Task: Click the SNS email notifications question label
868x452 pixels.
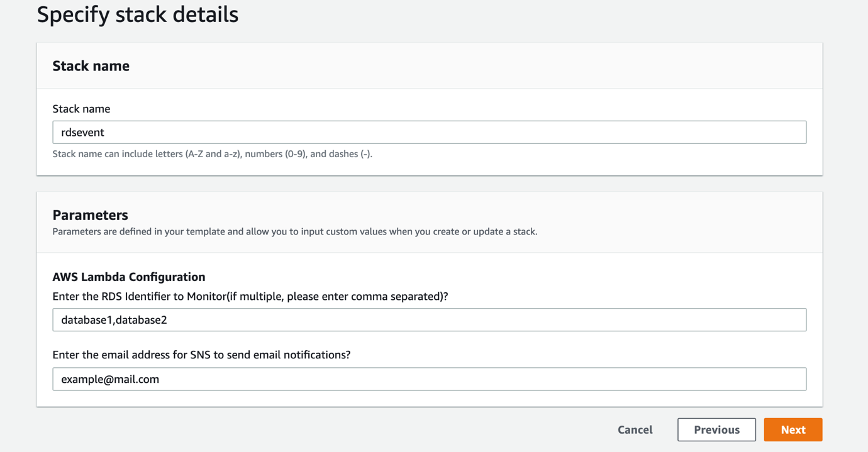Action: [201, 355]
